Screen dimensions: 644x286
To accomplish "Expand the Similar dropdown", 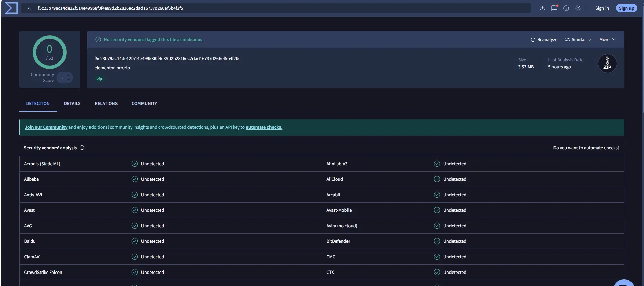I will click(578, 40).
